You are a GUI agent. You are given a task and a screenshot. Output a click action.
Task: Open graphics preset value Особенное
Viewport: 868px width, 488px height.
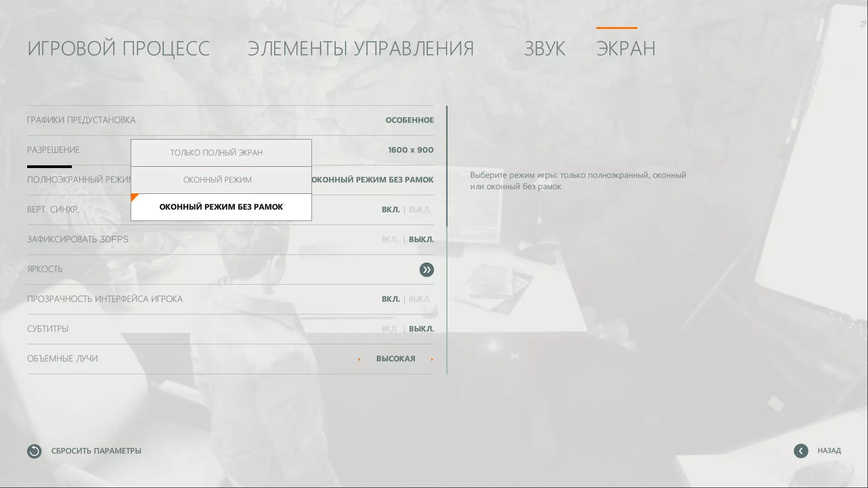[x=409, y=120]
